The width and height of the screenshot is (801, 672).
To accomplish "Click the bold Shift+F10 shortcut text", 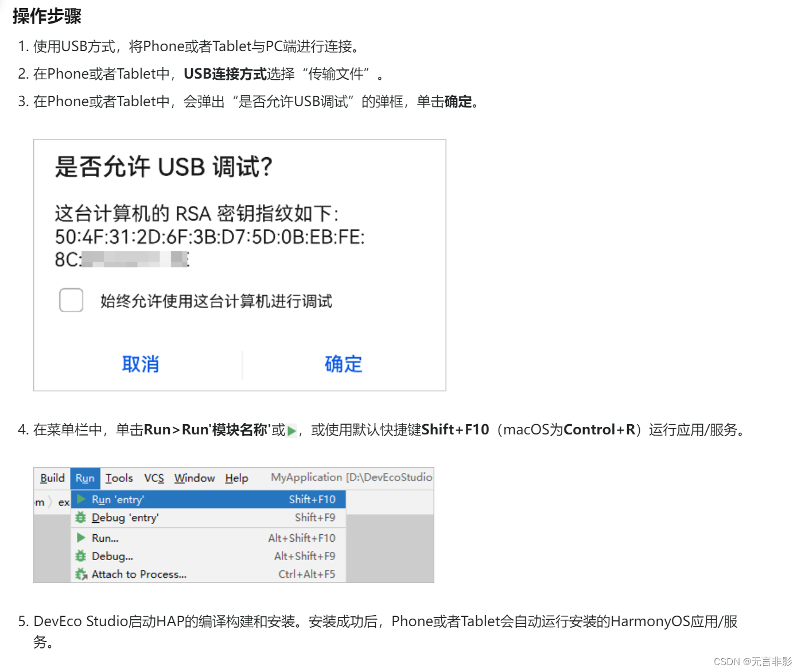I will tap(455, 430).
